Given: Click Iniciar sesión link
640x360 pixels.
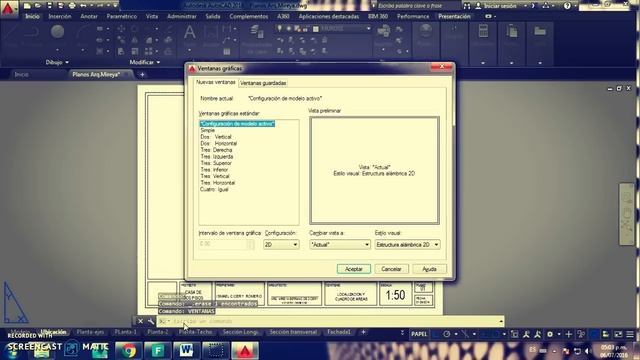Looking at the screenshot, I should pyautogui.click(x=500, y=6).
